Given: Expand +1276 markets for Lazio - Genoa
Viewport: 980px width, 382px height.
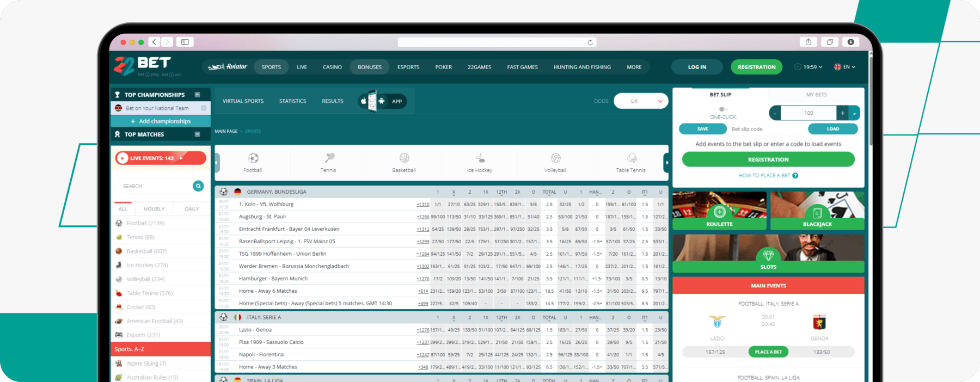Looking at the screenshot, I should (x=423, y=330).
